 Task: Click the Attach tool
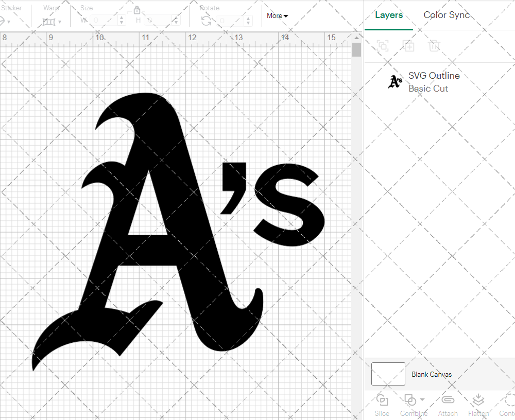tap(448, 405)
